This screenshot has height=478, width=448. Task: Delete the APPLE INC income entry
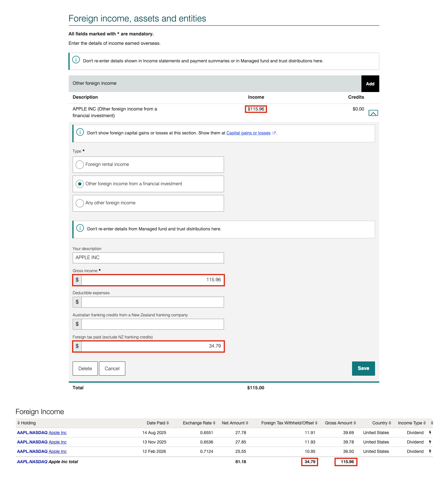[x=85, y=368]
